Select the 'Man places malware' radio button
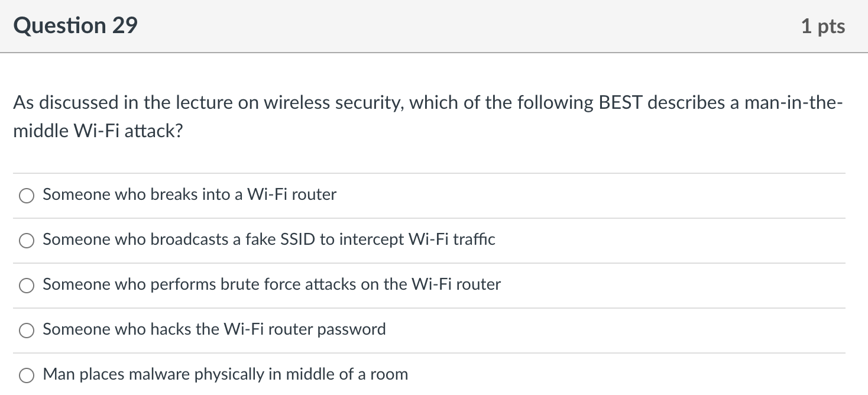Viewport: 868px width, 395px height. click(x=27, y=375)
